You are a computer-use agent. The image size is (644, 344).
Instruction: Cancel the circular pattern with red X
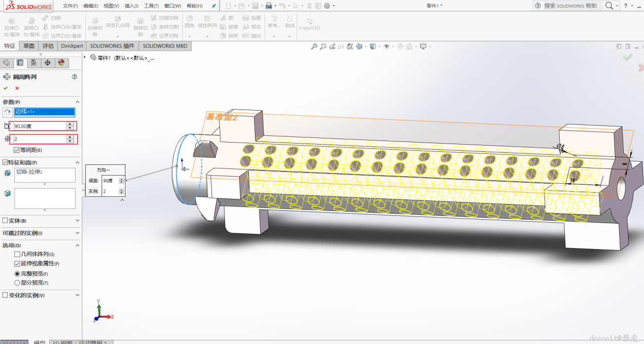(x=17, y=88)
